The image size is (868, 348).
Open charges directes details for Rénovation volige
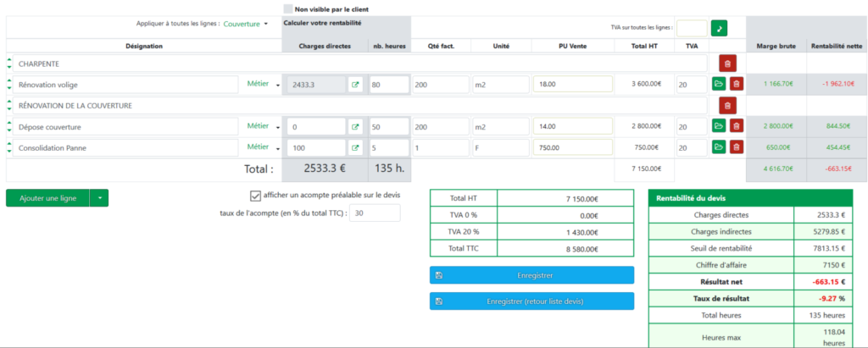pyautogui.click(x=355, y=84)
